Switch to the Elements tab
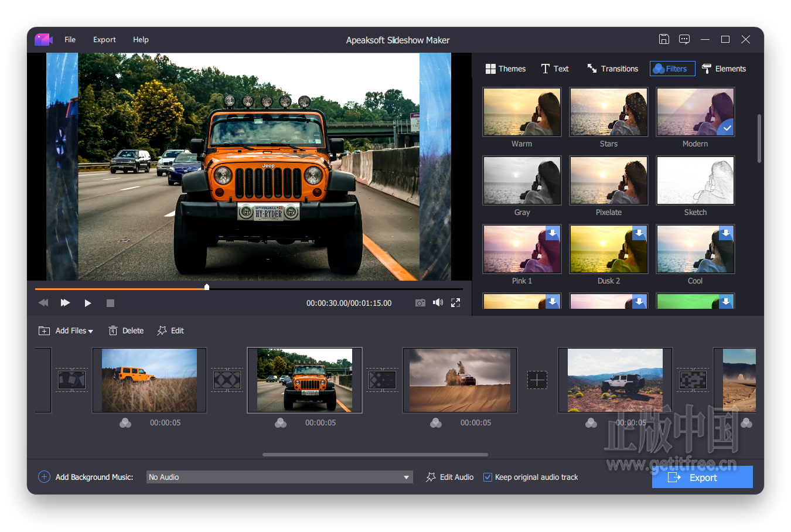 point(724,69)
